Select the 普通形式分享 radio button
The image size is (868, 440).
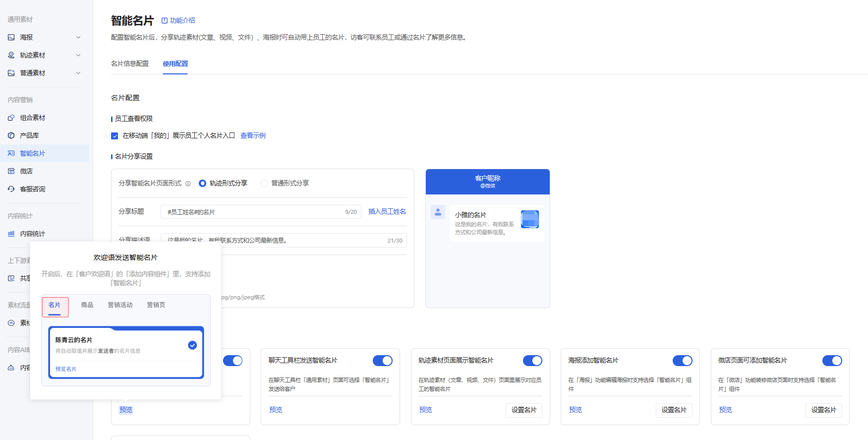264,183
